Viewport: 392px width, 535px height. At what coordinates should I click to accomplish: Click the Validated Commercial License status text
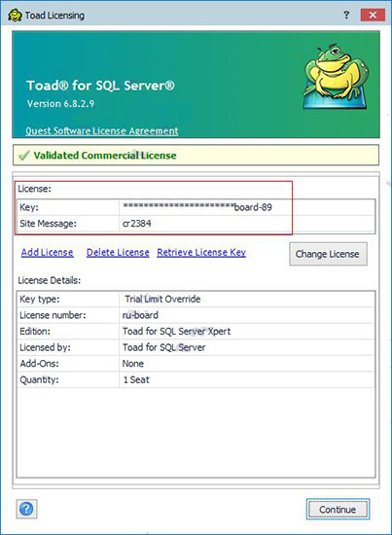105,156
